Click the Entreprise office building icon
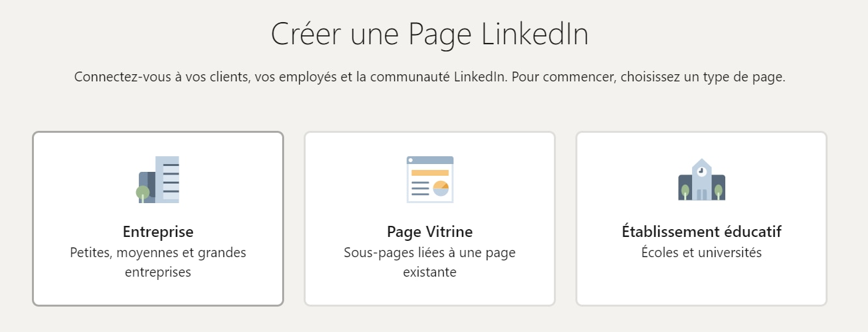 [x=158, y=180]
